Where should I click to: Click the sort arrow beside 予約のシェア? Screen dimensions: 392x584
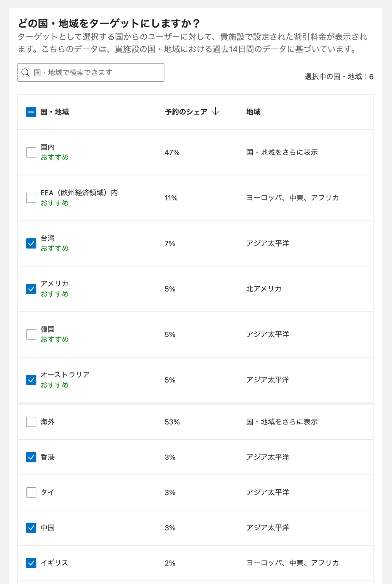coord(215,111)
